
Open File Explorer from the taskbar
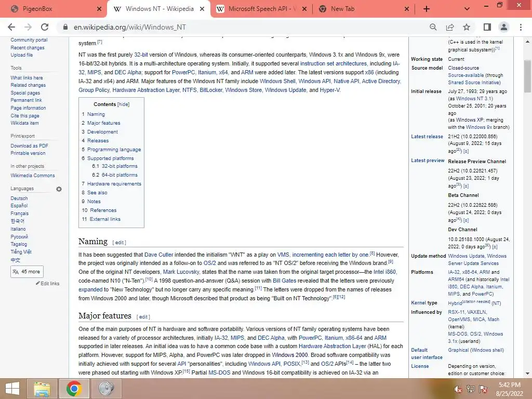(x=42, y=389)
